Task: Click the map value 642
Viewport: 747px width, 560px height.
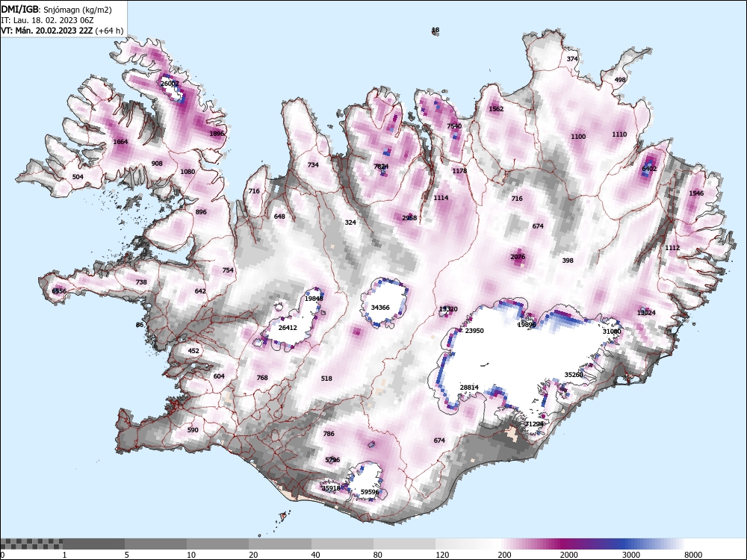Action: click(x=200, y=291)
